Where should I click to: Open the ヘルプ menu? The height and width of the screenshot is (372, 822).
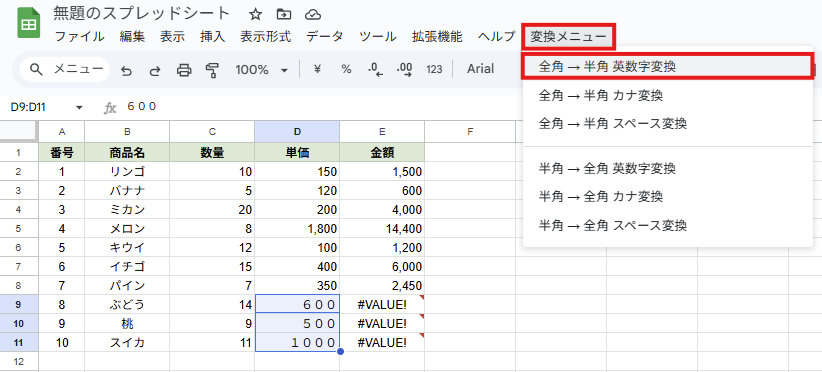click(x=497, y=37)
